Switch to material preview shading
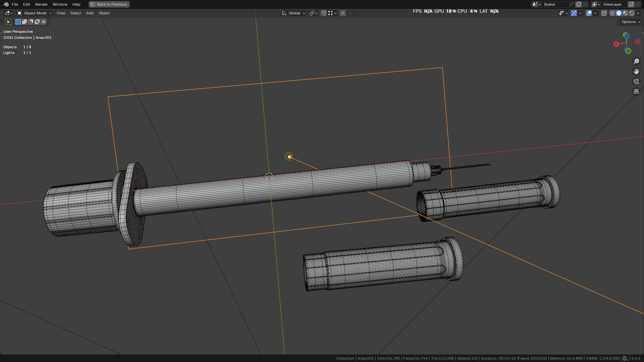 point(625,13)
